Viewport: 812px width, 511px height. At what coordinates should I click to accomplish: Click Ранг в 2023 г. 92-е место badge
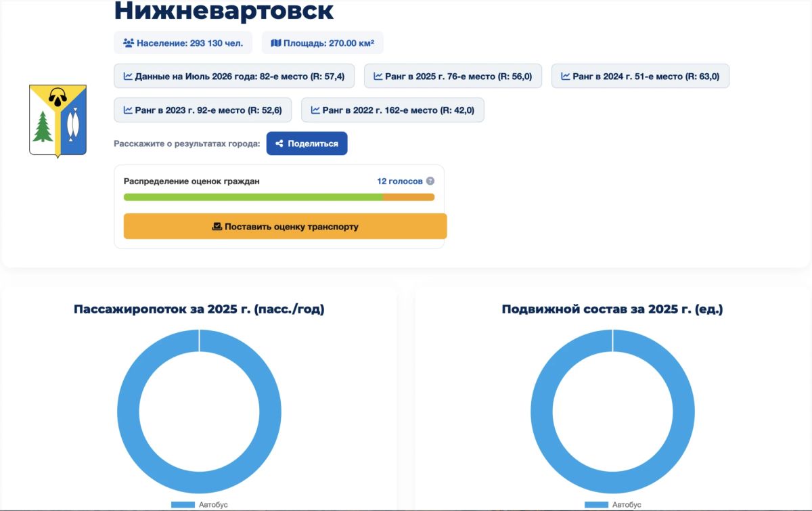pos(202,110)
